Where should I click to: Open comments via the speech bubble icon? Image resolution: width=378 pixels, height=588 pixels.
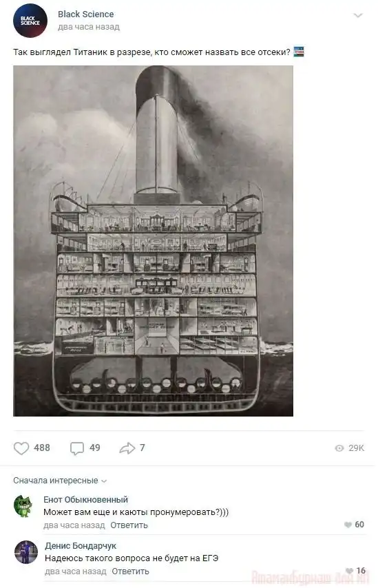pyautogui.click(x=77, y=448)
